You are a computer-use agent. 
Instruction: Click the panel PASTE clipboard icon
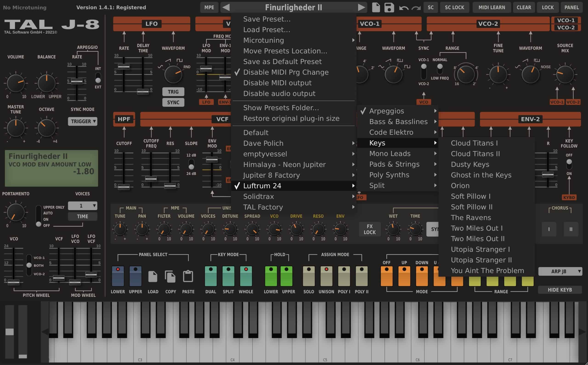188,276
